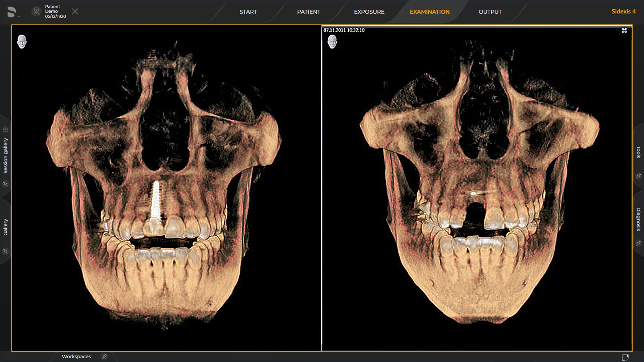Click the expand view icon in the right viewport

[x=625, y=31]
